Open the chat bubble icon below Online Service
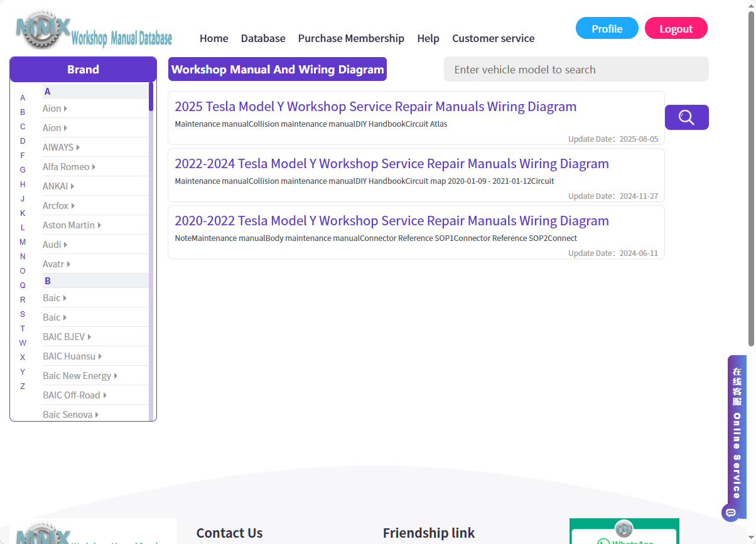The height and width of the screenshot is (544, 756). [730, 513]
